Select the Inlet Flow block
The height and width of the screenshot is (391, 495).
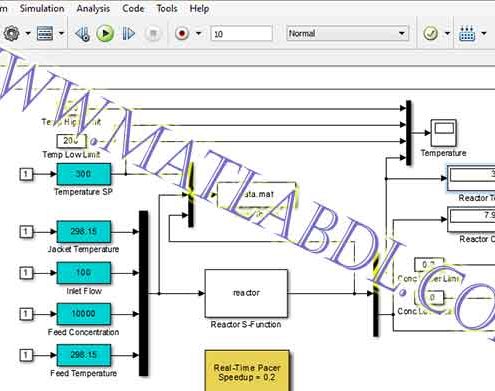84,273
